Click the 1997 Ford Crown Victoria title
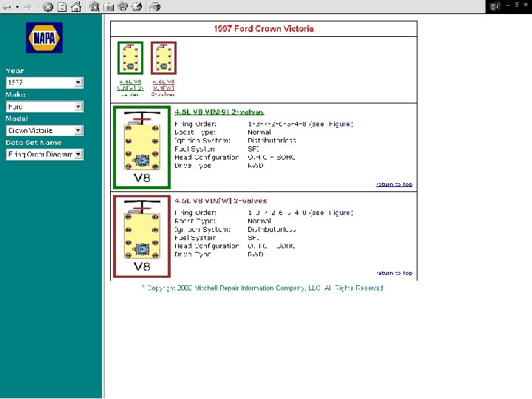The width and height of the screenshot is (532, 399). (x=264, y=29)
